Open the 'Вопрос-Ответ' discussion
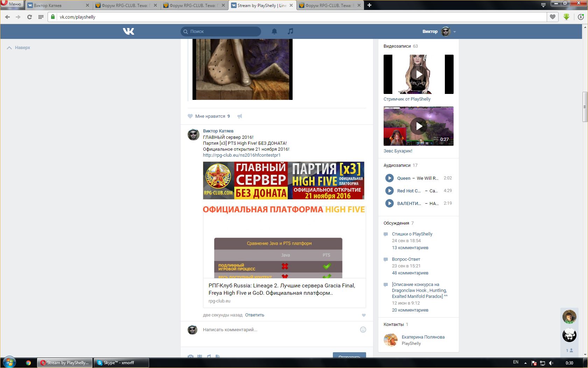The width and height of the screenshot is (588, 368). click(x=406, y=259)
